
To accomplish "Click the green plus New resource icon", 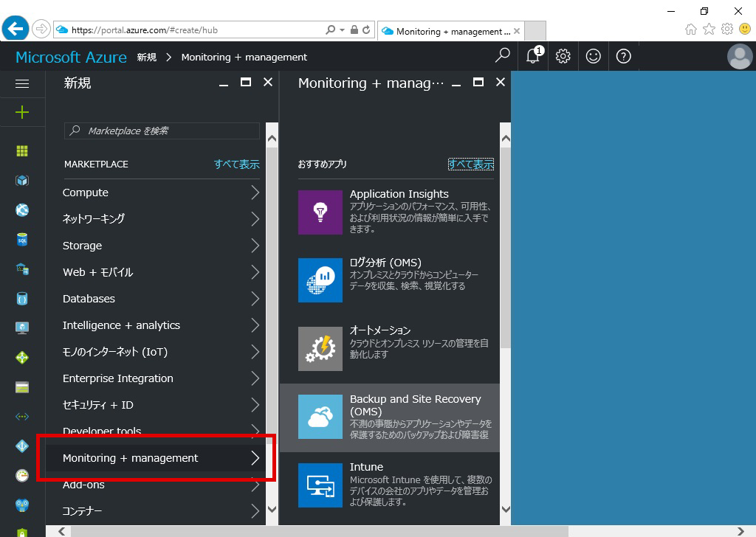I will 22,113.
